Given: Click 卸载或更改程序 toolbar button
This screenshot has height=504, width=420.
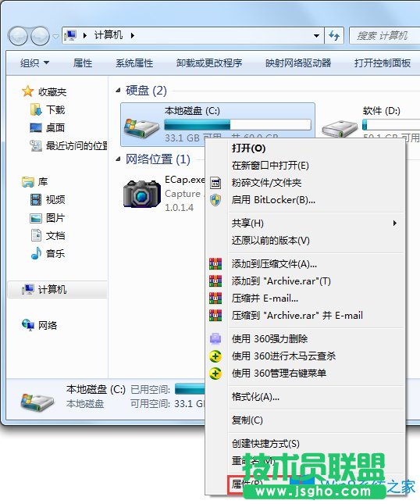Looking at the screenshot, I should (209, 63).
